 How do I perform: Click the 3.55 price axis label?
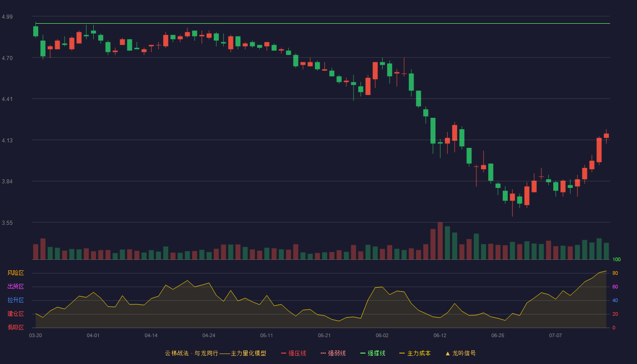click(x=7, y=223)
